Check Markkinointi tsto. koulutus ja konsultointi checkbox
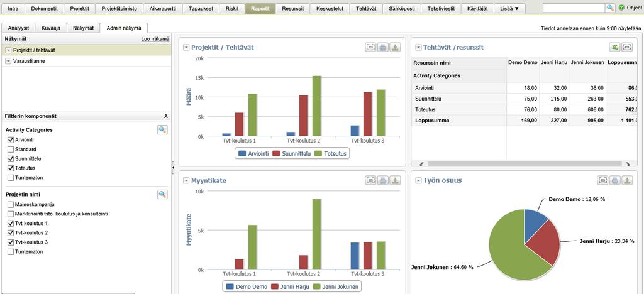The image size is (644, 294). pos(11,214)
